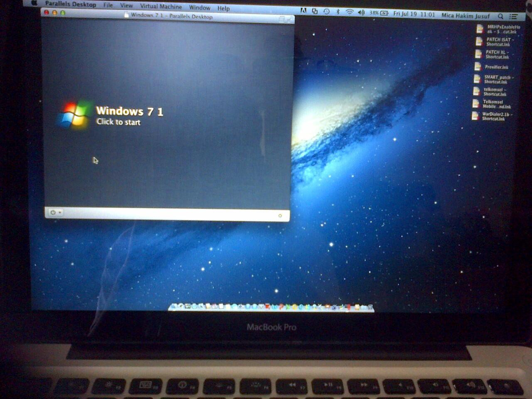
Task: Open the battery status showing 38%
Action: pos(379,13)
